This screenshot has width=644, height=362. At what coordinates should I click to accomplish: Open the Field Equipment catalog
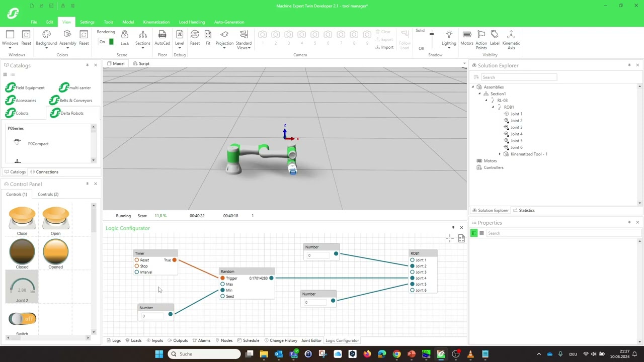point(25,87)
